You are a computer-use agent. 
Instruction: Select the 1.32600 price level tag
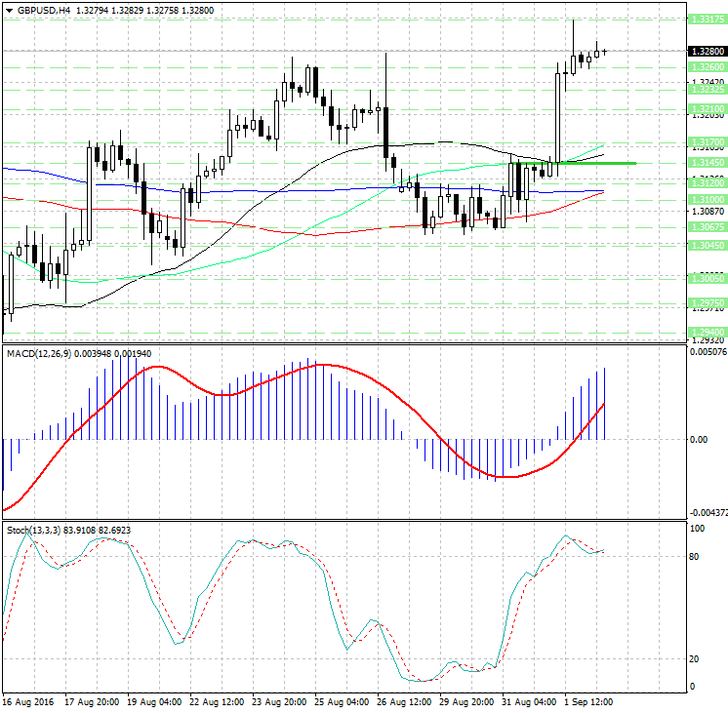click(x=706, y=66)
